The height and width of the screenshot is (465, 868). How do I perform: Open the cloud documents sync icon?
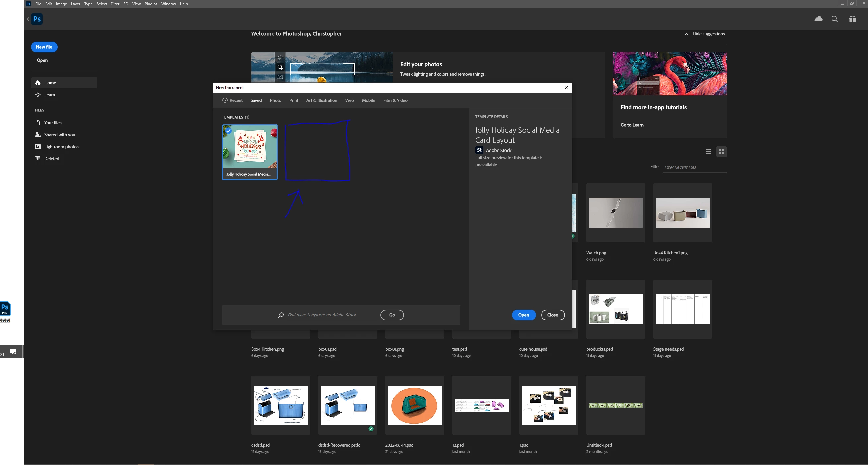(x=818, y=19)
